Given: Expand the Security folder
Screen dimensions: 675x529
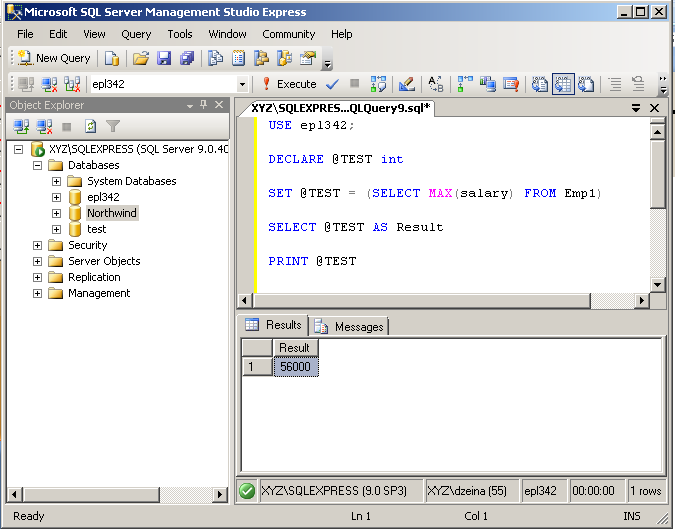Looking at the screenshot, I should pyautogui.click(x=37, y=245).
